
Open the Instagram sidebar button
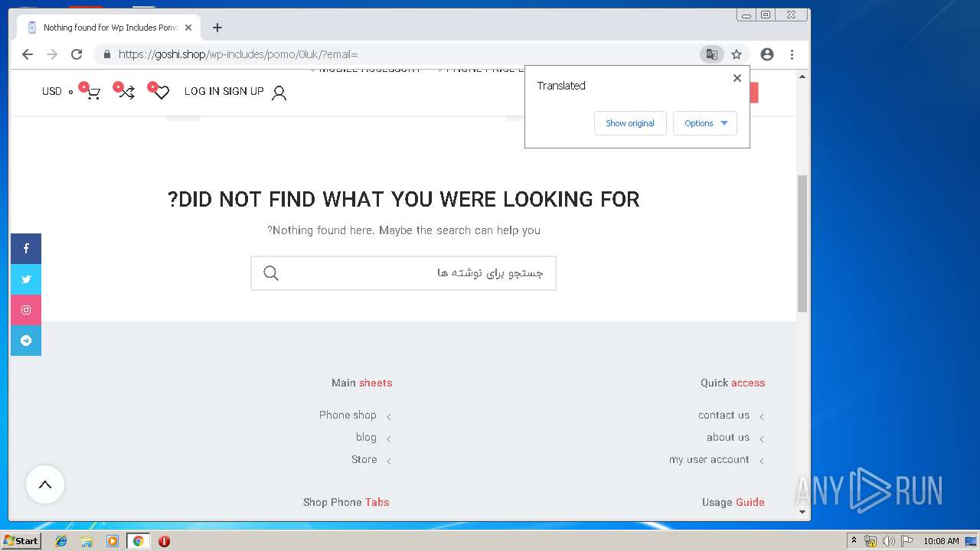[x=26, y=310]
